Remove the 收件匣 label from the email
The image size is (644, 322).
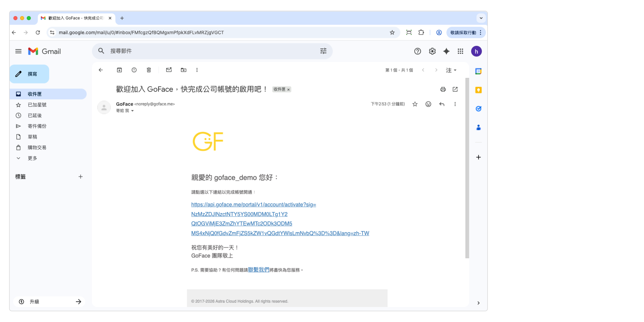click(x=288, y=90)
